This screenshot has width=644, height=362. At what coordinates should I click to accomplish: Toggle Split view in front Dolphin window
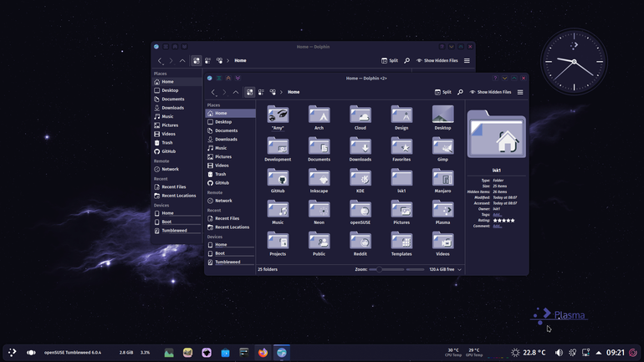coord(442,92)
